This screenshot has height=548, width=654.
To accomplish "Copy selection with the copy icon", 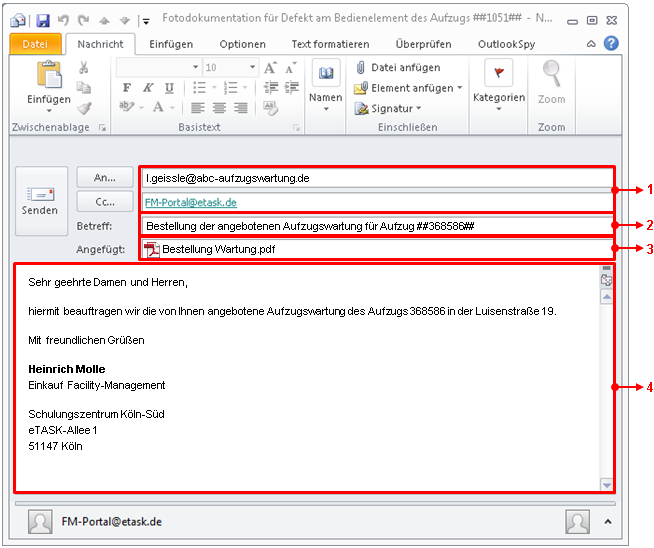I will 84,88.
